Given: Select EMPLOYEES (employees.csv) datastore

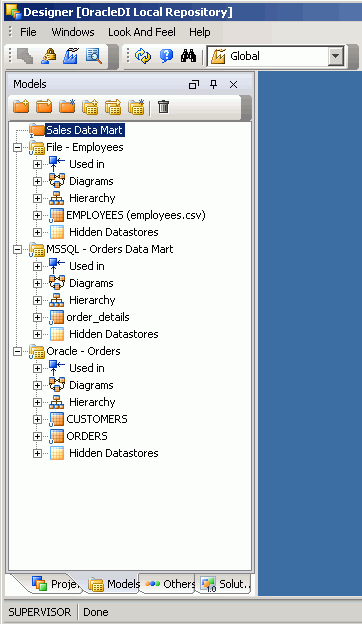Looking at the screenshot, I should 136,215.
